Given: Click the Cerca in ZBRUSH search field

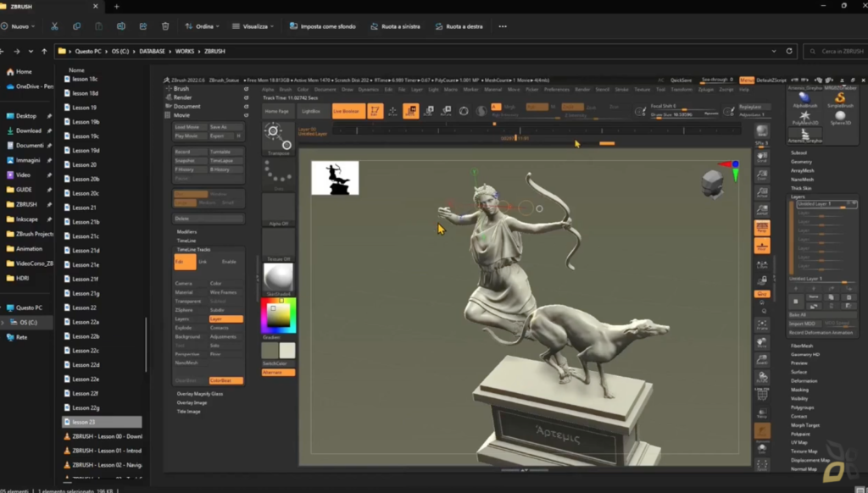Looking at the screenshot, I should click(836, 51).
